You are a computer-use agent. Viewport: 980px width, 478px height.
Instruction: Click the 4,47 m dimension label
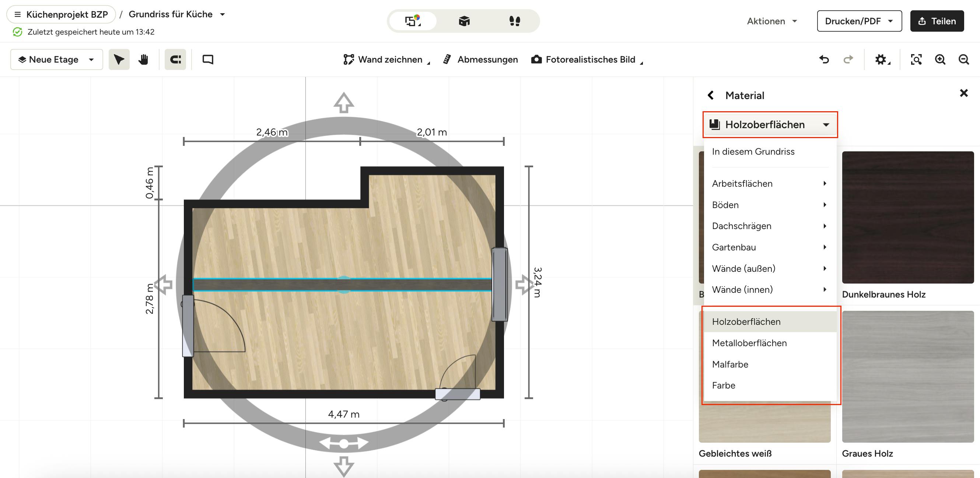(343, 414)
